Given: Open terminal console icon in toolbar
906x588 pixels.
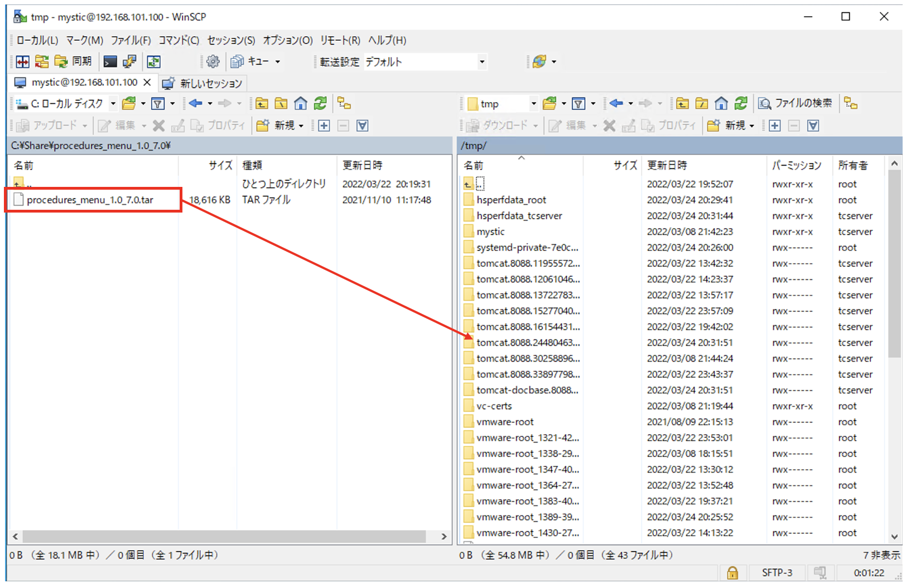Looking at the screenshot, I should [110, 61].
